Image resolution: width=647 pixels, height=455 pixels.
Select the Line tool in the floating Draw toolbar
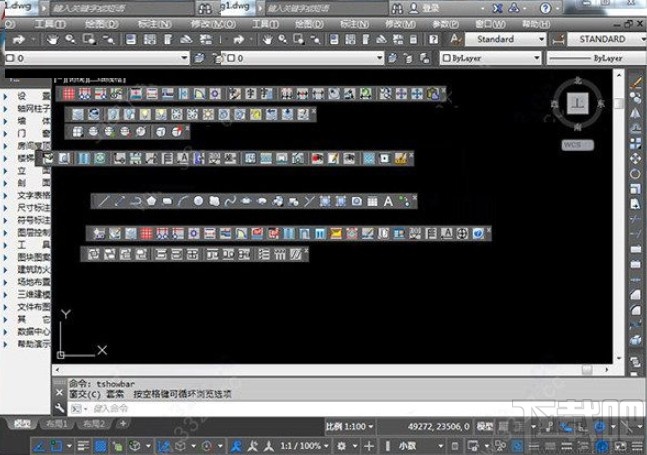[103, 201]
